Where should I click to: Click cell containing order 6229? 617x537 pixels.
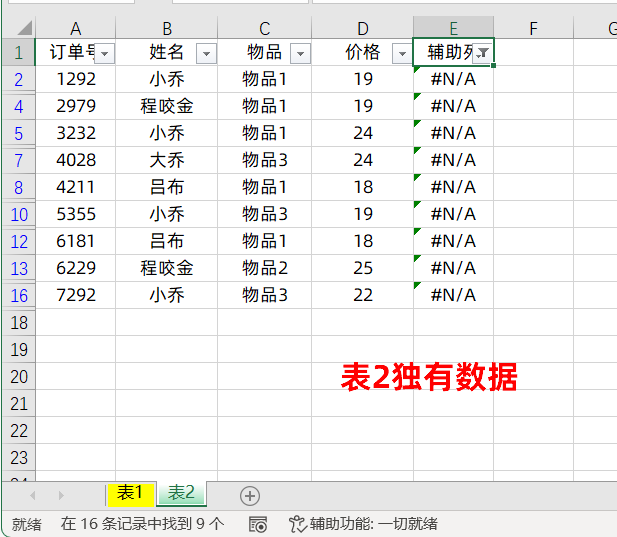point(76,268)
